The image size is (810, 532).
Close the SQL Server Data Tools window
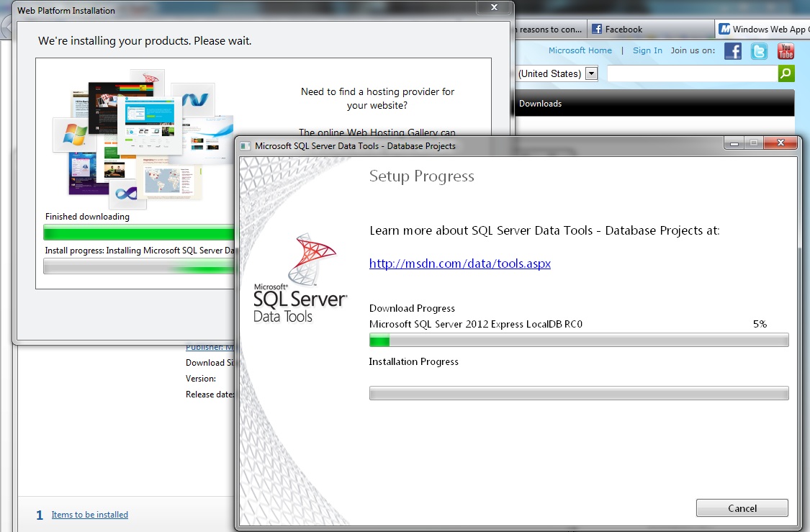pos(780,143)
